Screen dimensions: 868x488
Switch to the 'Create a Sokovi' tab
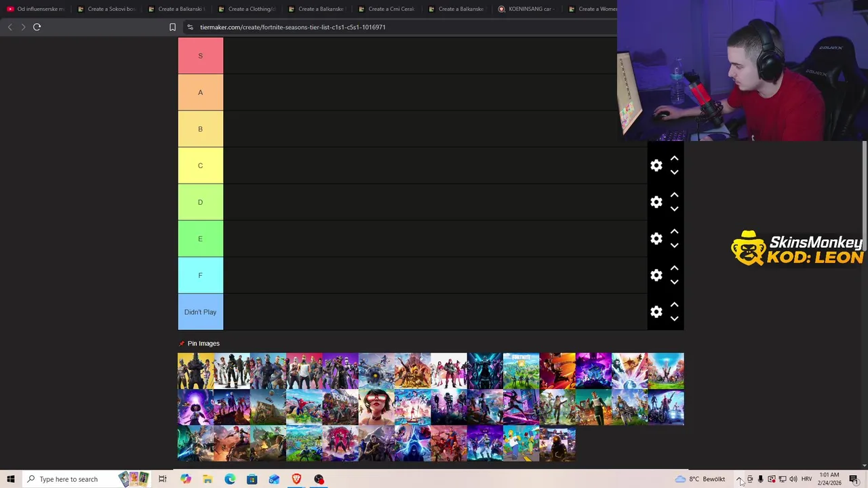tap(106, 9)
